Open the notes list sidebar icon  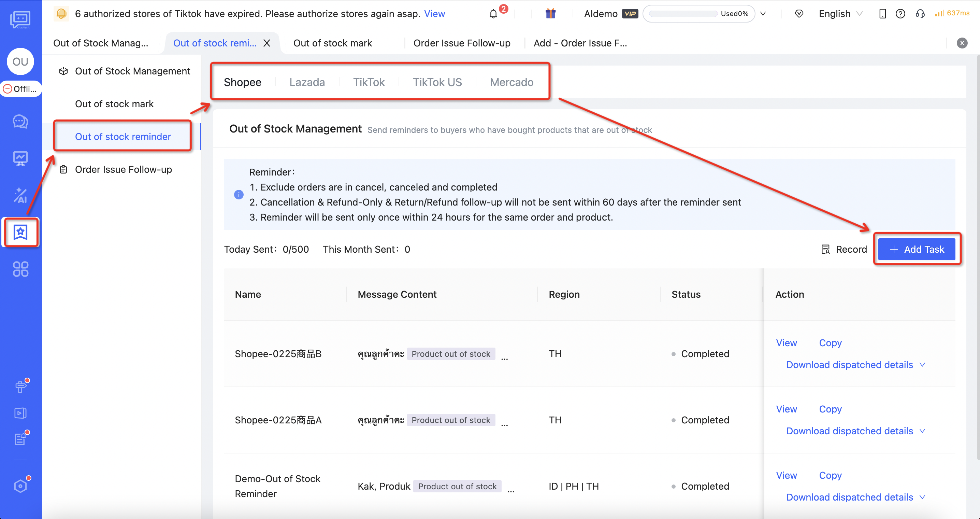coord(20,439)
